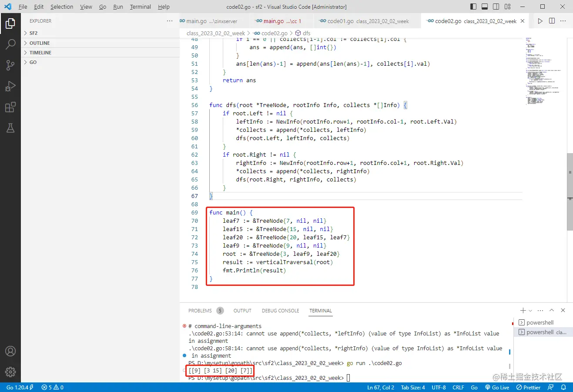The width and height of the screenshot is (573, 392).
Task: Click the code minimap preview
Action: [x=544, y=72]
